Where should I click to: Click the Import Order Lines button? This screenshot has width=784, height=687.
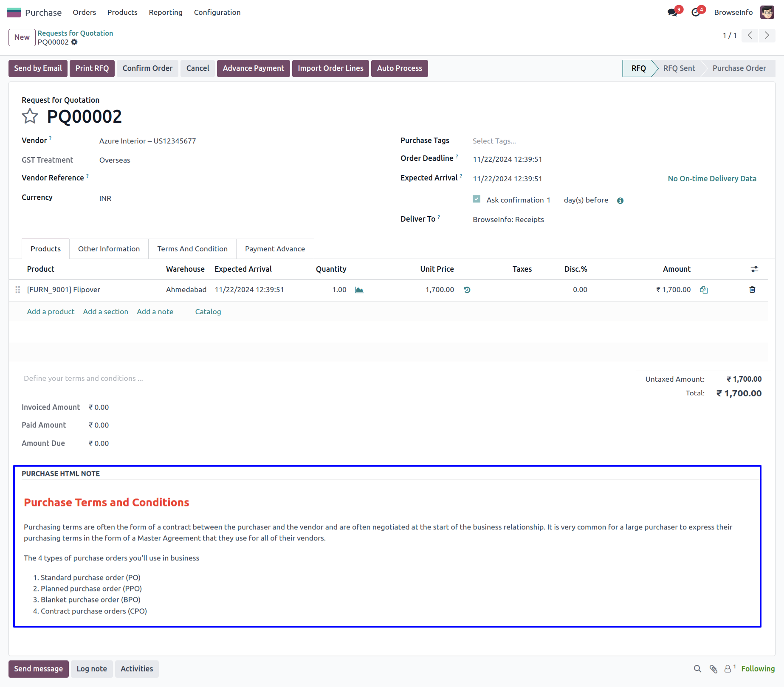click(x=330, y=68)
